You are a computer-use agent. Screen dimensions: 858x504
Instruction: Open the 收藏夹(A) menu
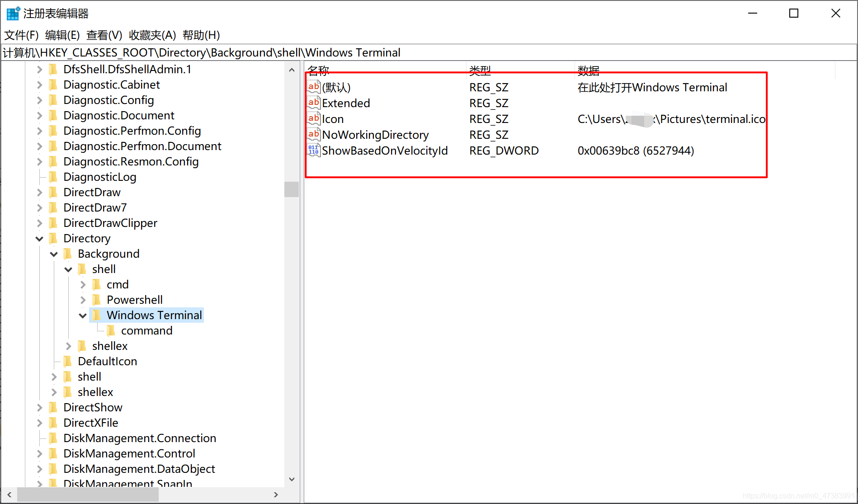coord(152,35)
